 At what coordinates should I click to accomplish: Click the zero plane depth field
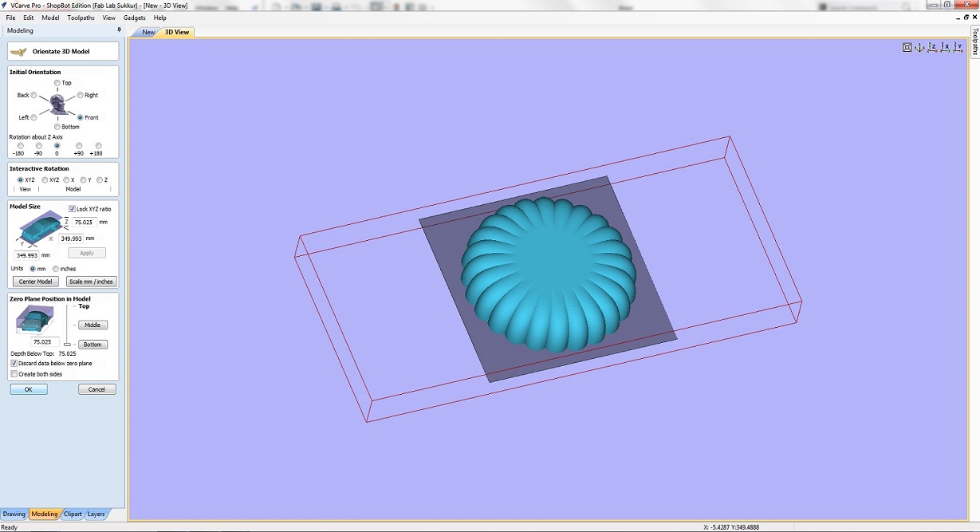pos(45,341)
